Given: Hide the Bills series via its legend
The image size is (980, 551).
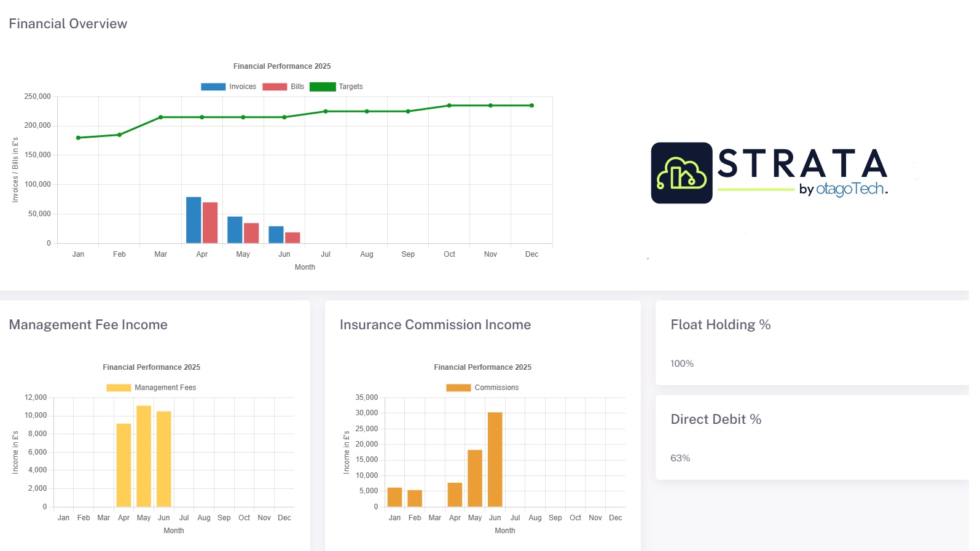Looking at the screenshot, I should point(283,87).
